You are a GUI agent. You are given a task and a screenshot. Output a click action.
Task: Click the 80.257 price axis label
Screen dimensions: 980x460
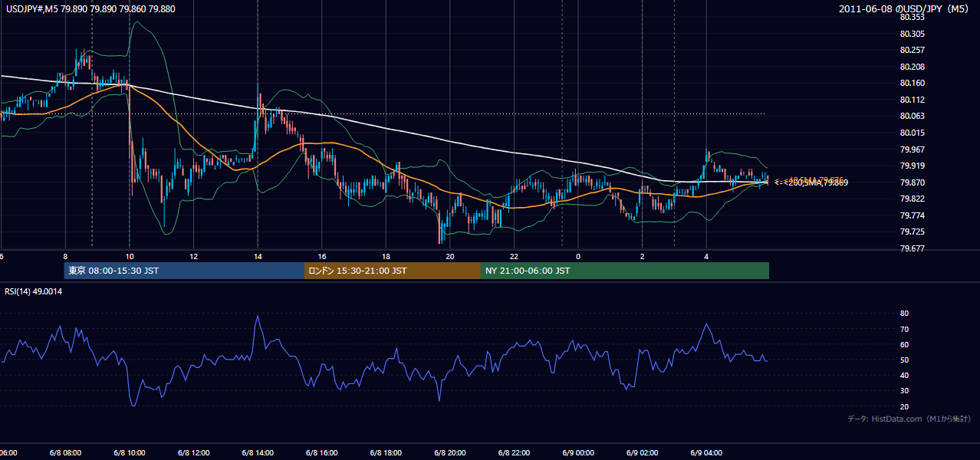tap(912, 50)
